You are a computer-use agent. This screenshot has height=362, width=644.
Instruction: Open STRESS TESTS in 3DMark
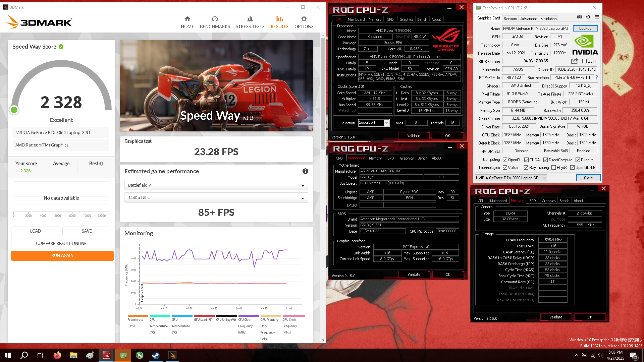coord(250,22)
